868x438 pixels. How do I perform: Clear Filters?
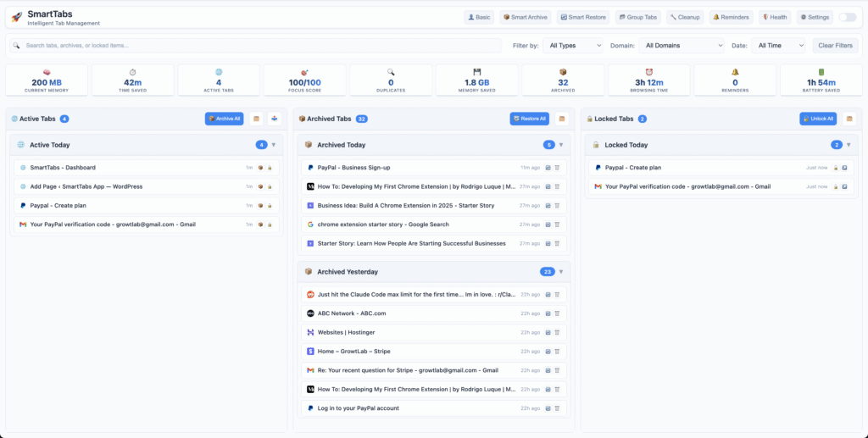(835, 46)
